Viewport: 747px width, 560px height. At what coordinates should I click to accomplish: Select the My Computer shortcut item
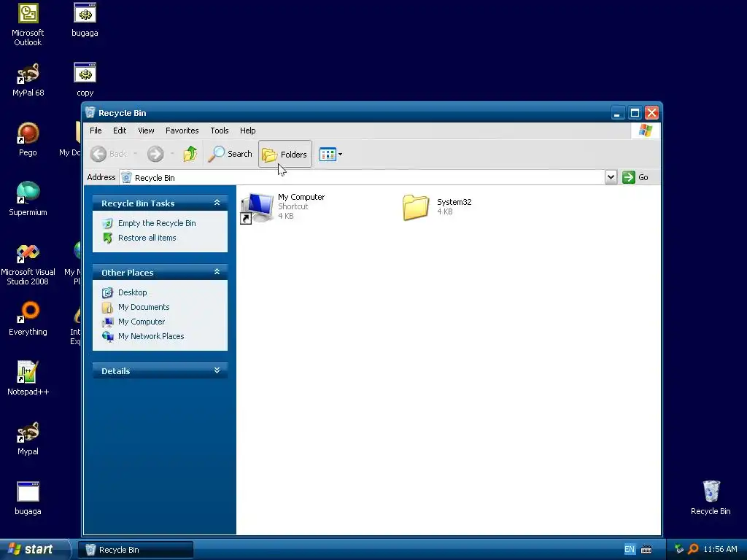pos(282,207)
